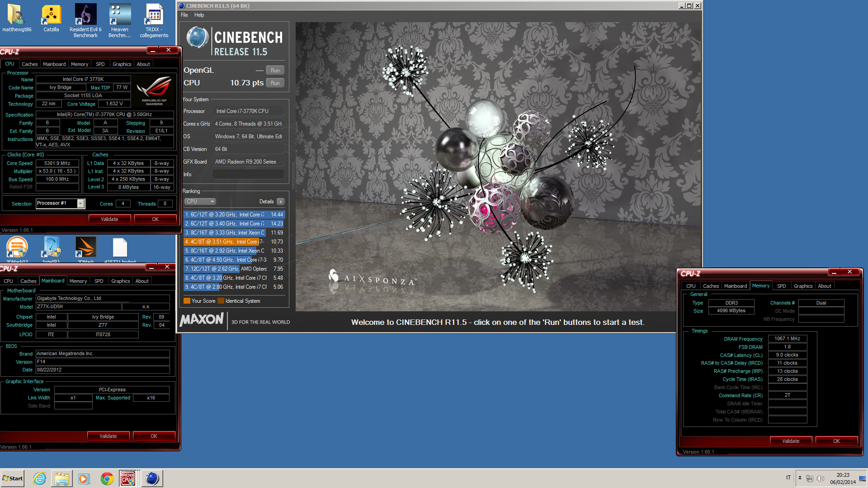Screen dimensions: 868x488
Task: Click Validate in the Memory CPU-Z window
Action: click(791, 441)
